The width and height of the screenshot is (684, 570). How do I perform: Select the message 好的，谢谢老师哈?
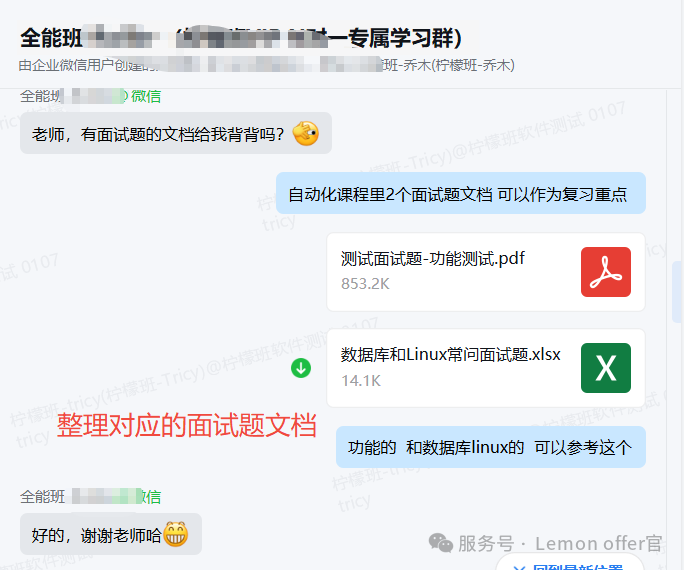(111, 534)
